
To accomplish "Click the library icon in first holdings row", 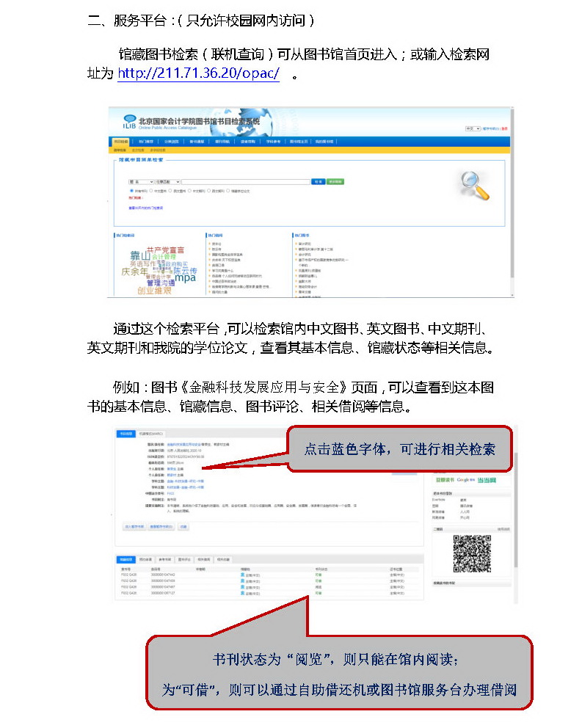I will point(242,575).
